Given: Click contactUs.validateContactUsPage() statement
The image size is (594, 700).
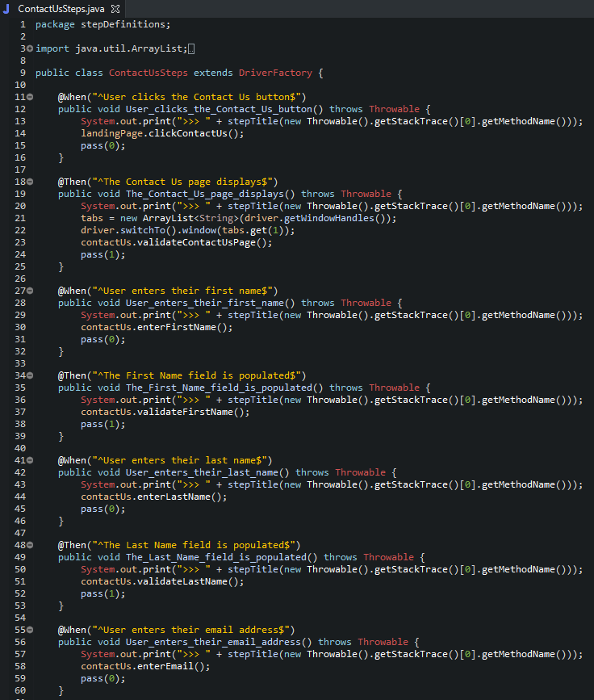Looking at the screenshot, I should [x=176, y=242].
